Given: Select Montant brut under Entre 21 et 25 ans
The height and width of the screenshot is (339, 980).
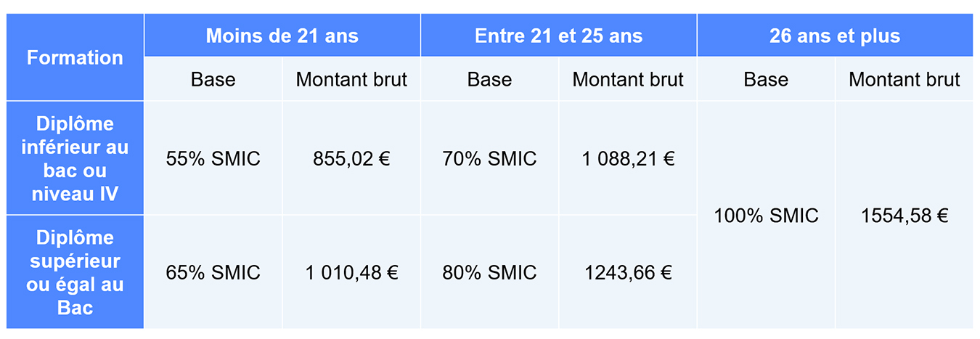Looking at the screenshot, I should [x=628, y=79].
